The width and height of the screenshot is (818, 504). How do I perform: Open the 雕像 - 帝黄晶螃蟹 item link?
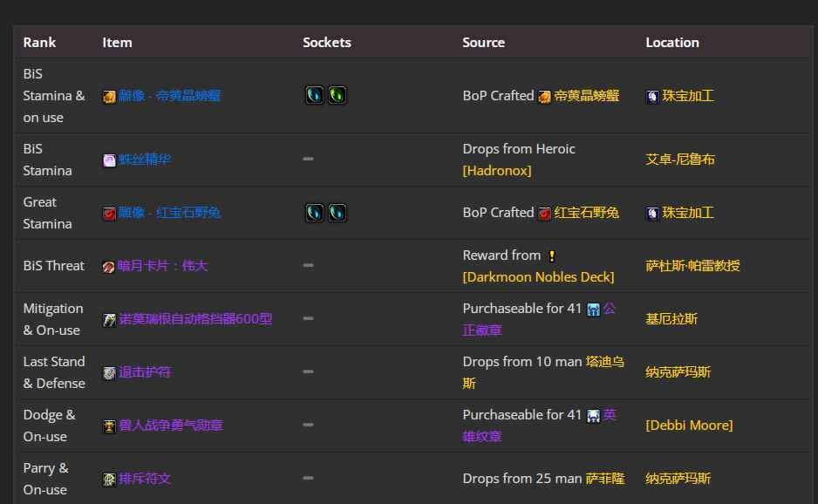click(169, 95)
